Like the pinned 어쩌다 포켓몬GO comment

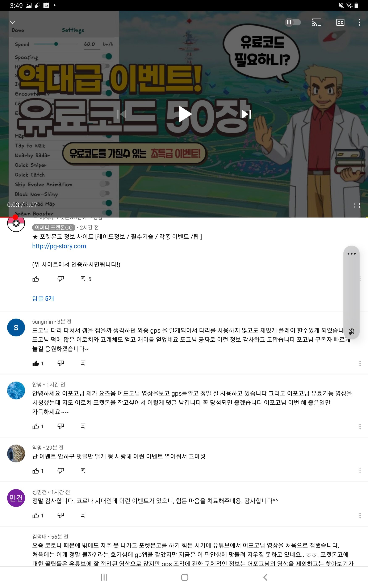coord(36,279)
